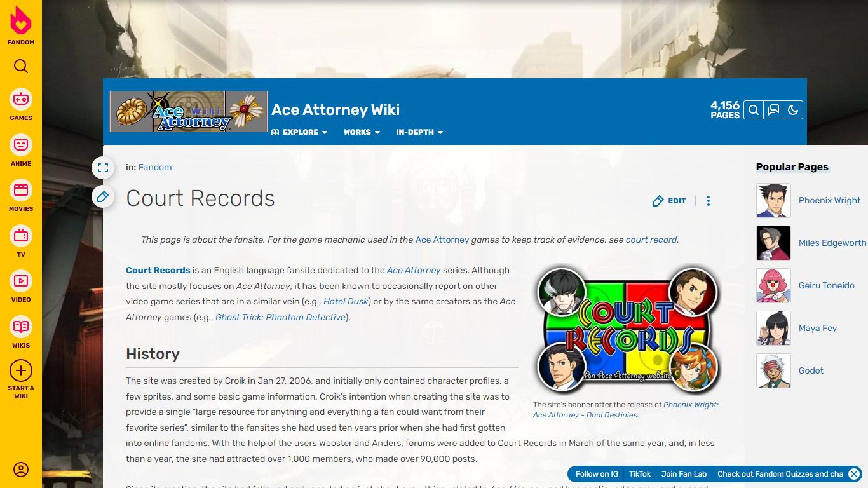This screenshot has width=868, height=488.
Task: Toggle dark mode with moon icon
Action: pyautogui.click(x=793, y=110)
